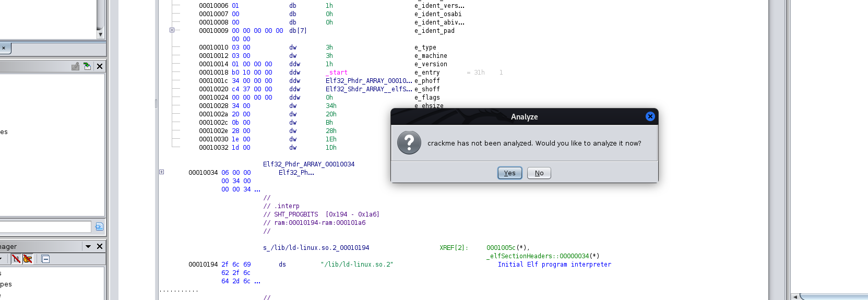This screenshot has height=300, width=868.
Task: Click the Symbol Tree filter text field
Action: [x=45, y=226]
